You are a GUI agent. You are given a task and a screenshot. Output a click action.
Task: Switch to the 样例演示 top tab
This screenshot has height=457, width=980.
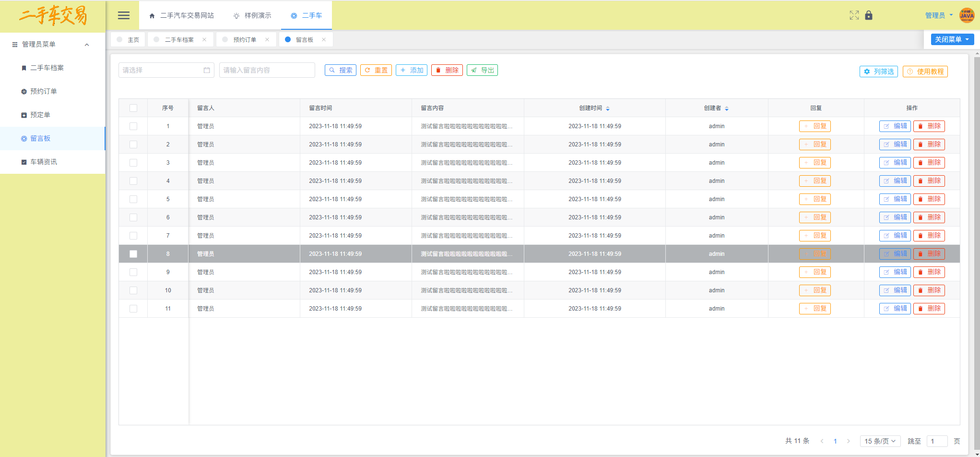pos(252,15)
